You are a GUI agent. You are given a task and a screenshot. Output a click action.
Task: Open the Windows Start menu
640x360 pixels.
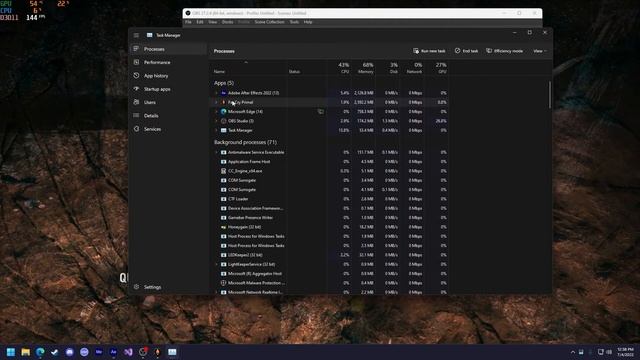11,352
